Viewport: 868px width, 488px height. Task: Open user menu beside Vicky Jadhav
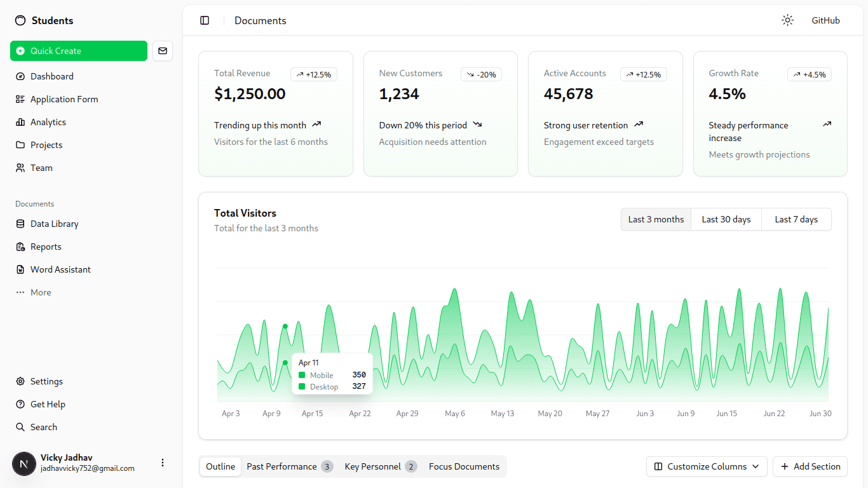click(163, 463)
